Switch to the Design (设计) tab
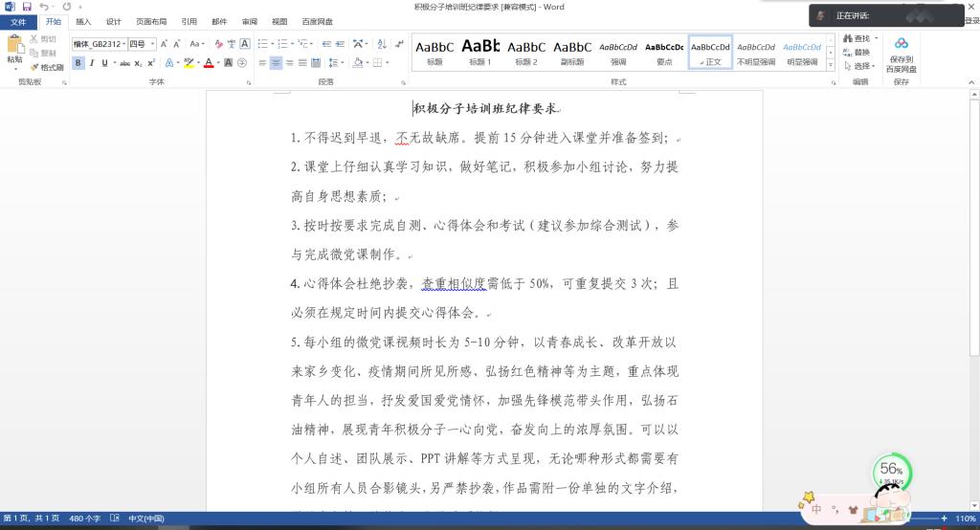This screenshot has width=980, height=530. coord(113,22)
